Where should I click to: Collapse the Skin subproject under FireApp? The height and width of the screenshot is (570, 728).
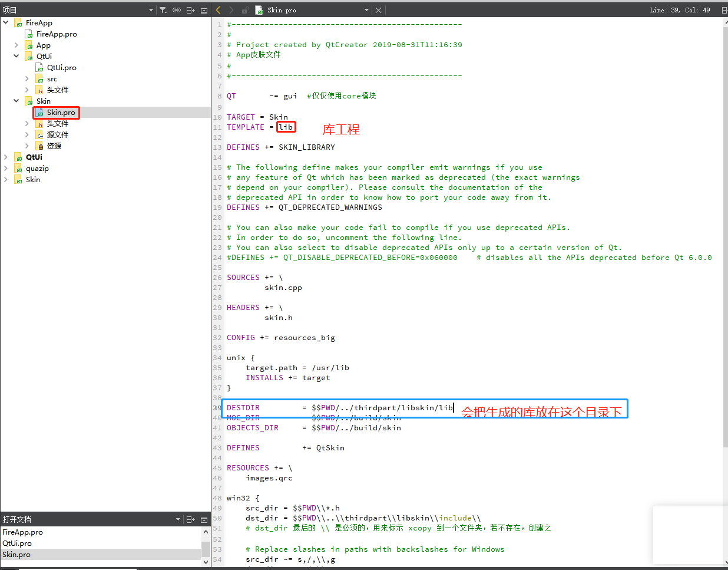[16, 101]
